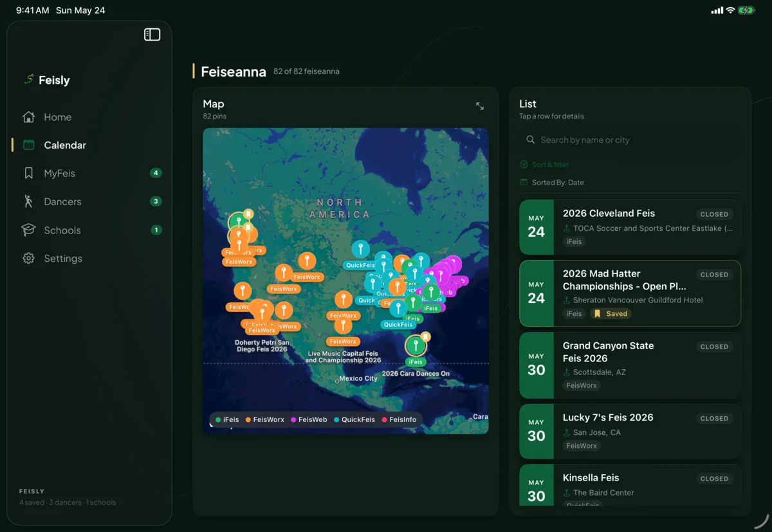Open 2026 Mad Hatter Championships row
The width and height of the screenshot is (772, 532).
coord(630,293)
